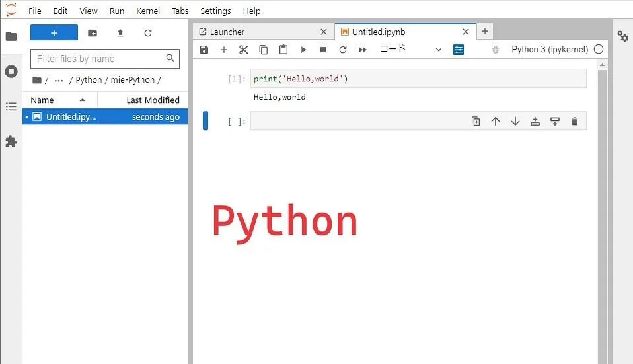Viewport: 633px width, 364px height.
Task: Cut the selected cell with scissors
Action: (x=243, y=50)
